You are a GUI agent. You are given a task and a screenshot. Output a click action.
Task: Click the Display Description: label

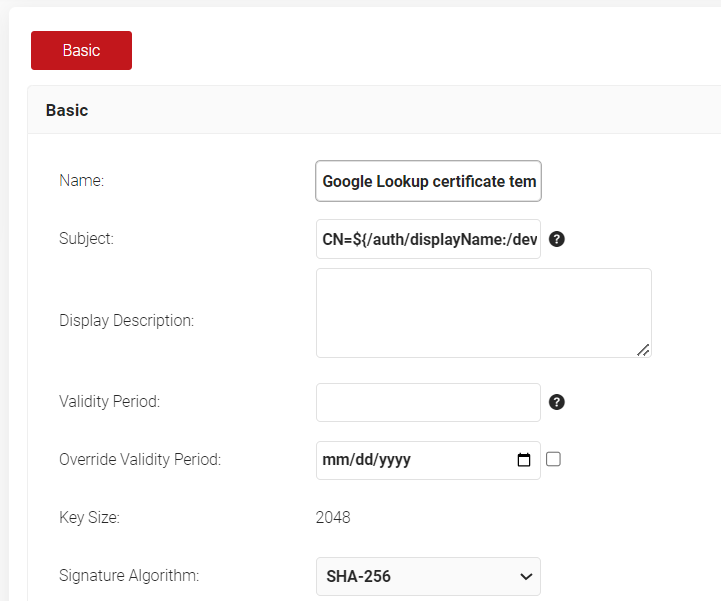click(126, 321)
